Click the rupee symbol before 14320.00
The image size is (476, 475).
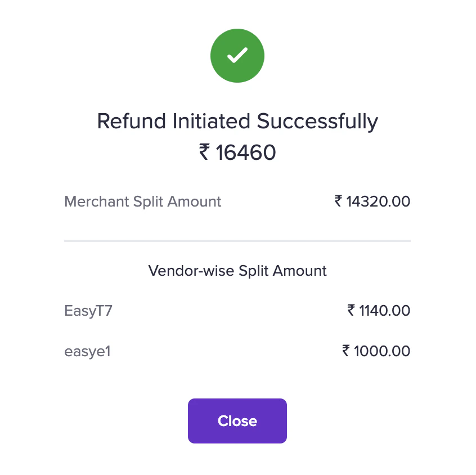pyautogui.click(x=338, y=201)
